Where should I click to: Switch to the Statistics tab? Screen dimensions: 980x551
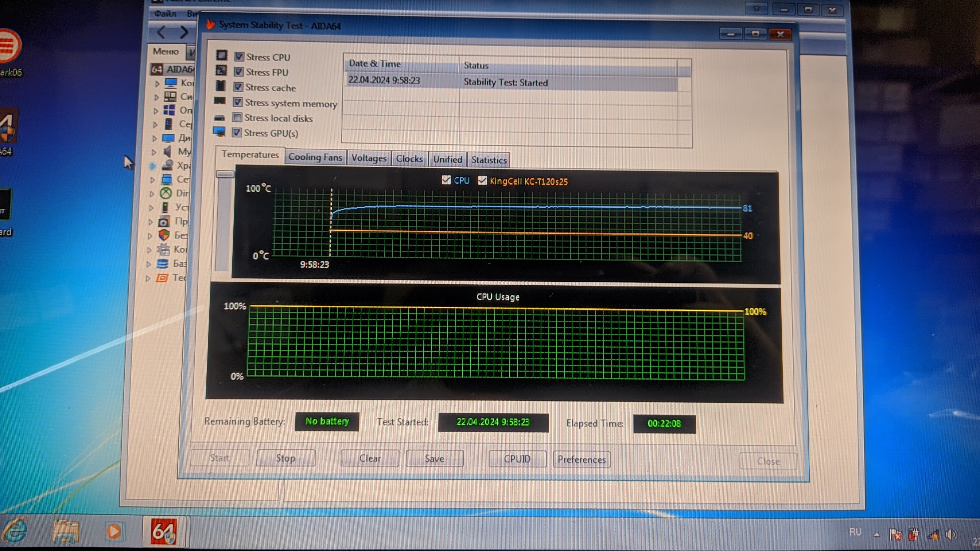click(x=489, y=160)
